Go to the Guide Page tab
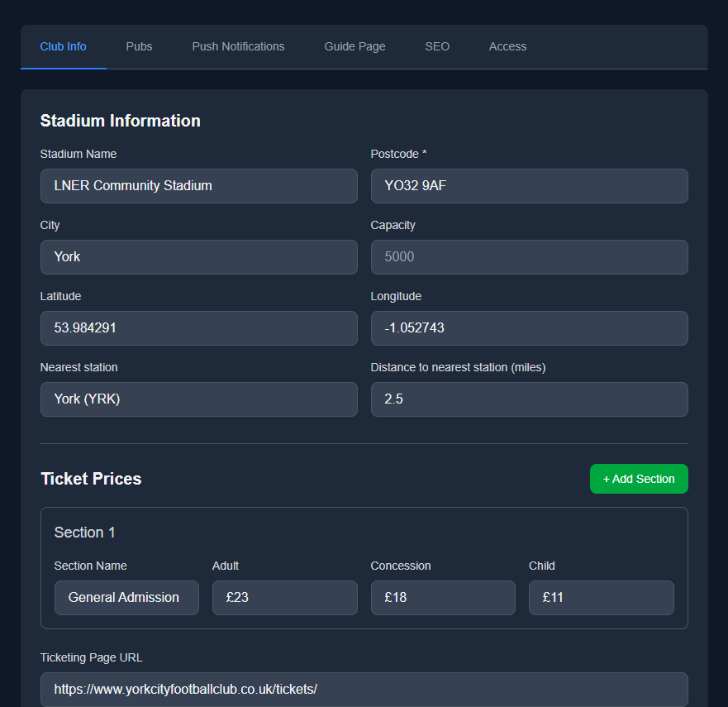The width and height of the screenshot is (728, 707). [x=354, y=46]
